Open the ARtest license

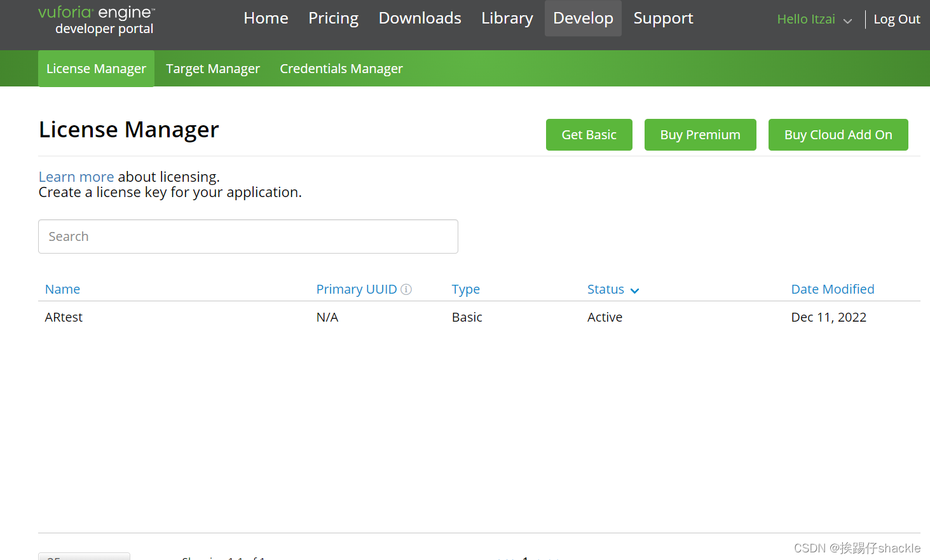[64, 317]
